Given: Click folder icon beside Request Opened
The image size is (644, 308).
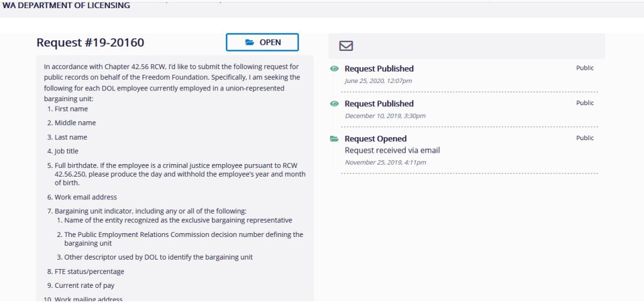Looking at the screenshot, I should coord(335,139).
